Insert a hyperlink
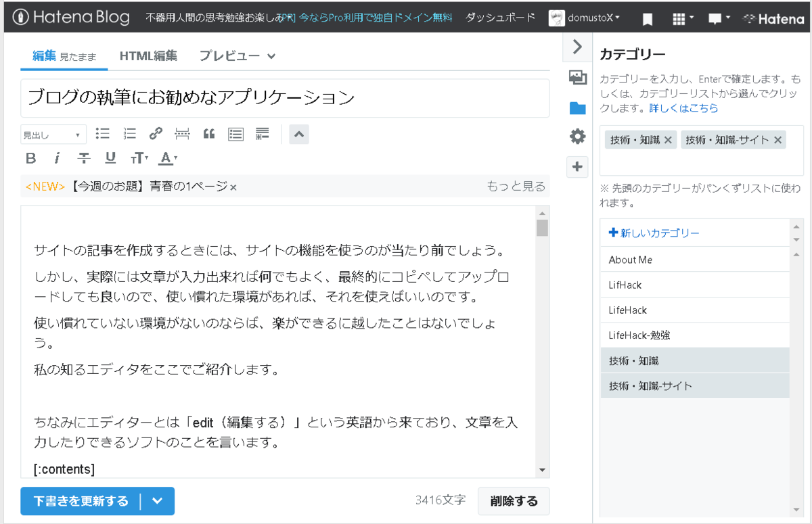Screen dimensions: 812x524 [x=156, y=134]
